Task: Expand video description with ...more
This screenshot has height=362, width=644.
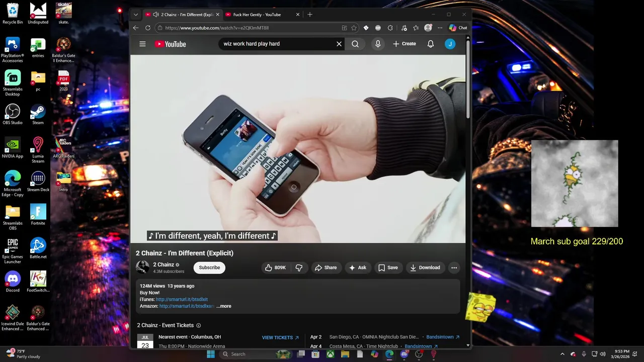Action: (224, 306)
